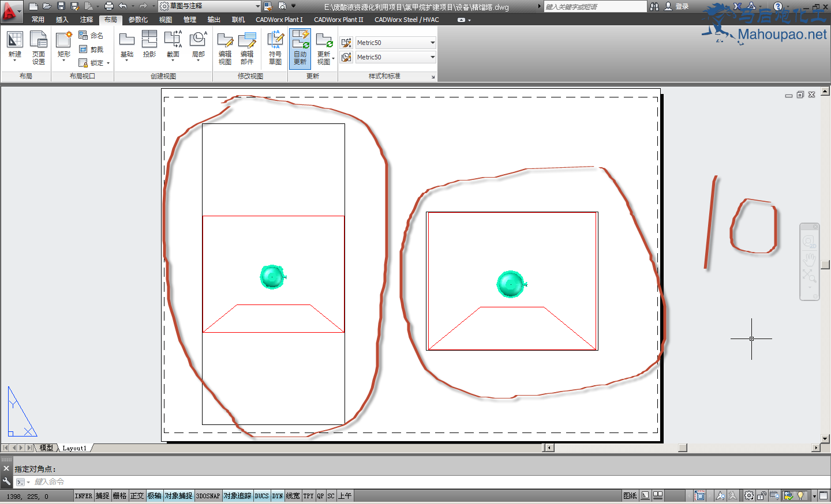Click the 更新视图 update view tool
The width and height of the screenshot is (831, 504).
coord(324,48)
